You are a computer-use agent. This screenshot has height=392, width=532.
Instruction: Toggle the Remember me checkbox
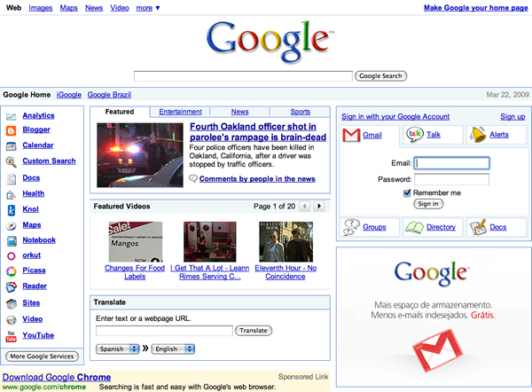click(x=407, y=192)
